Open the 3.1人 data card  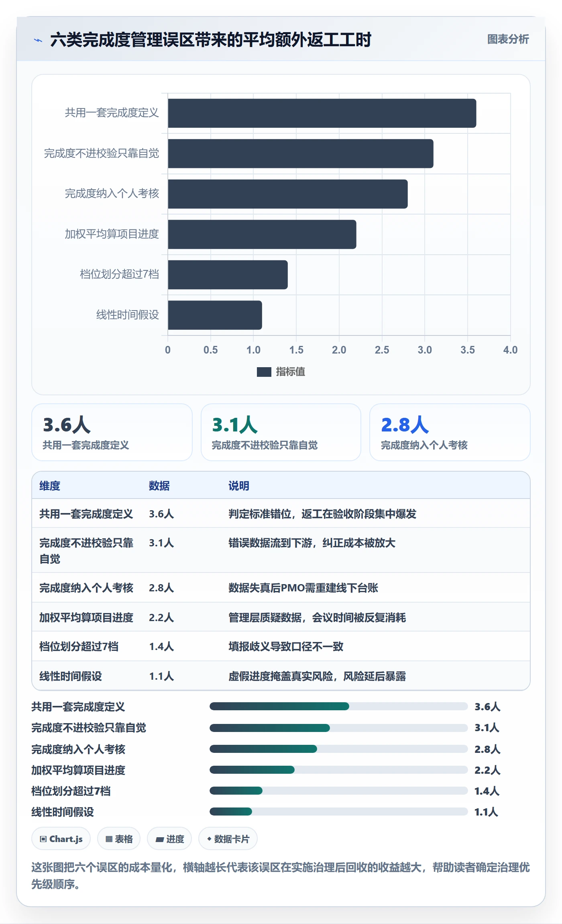point(281,432)
